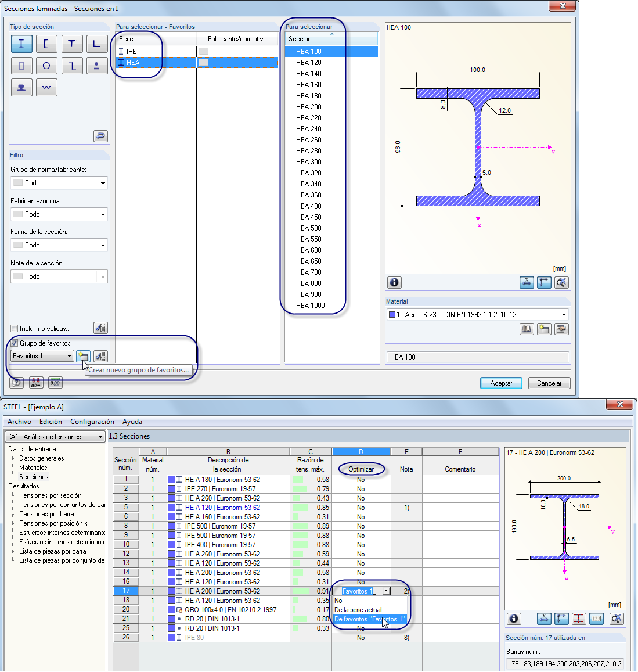Click the 123 numbering icon in STEEL window
638x672 pixels.
click(596, 619)
